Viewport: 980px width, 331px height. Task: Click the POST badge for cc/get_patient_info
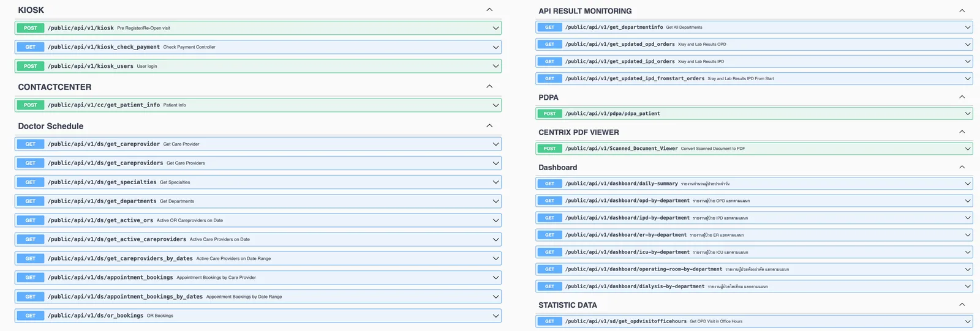(31, 105)
